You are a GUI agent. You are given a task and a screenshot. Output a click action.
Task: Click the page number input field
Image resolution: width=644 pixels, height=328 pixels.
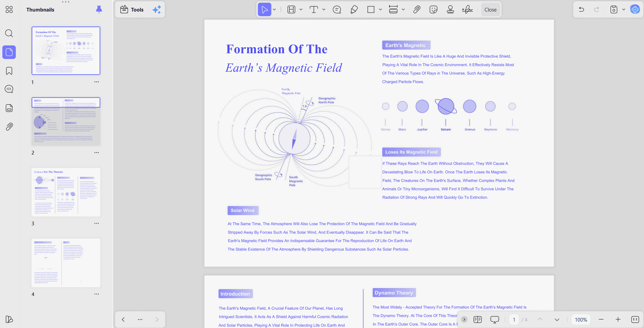514,320
